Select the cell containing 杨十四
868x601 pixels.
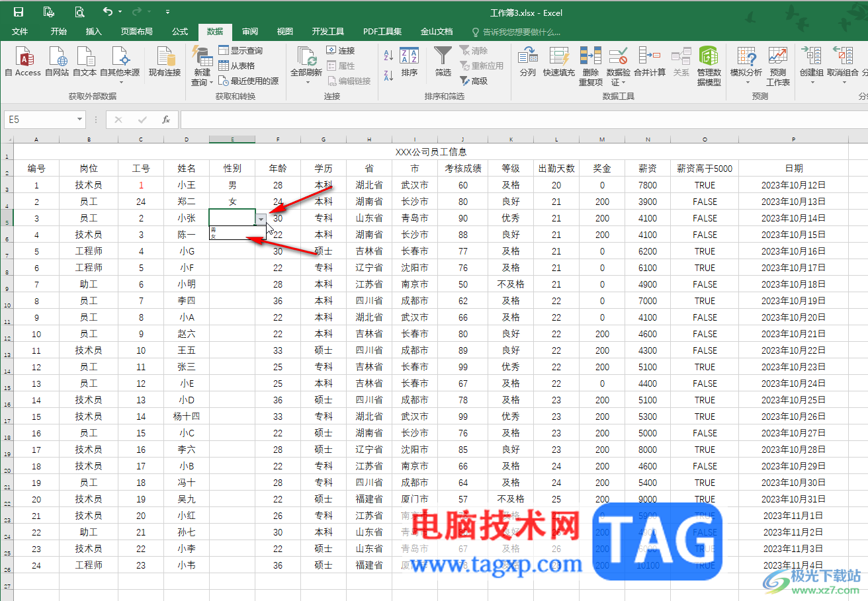(x=187, y=417)
